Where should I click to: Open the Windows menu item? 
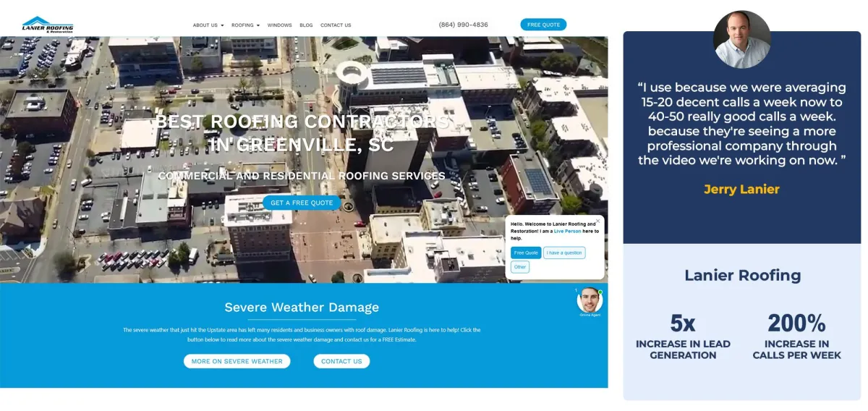click(280, 25)
